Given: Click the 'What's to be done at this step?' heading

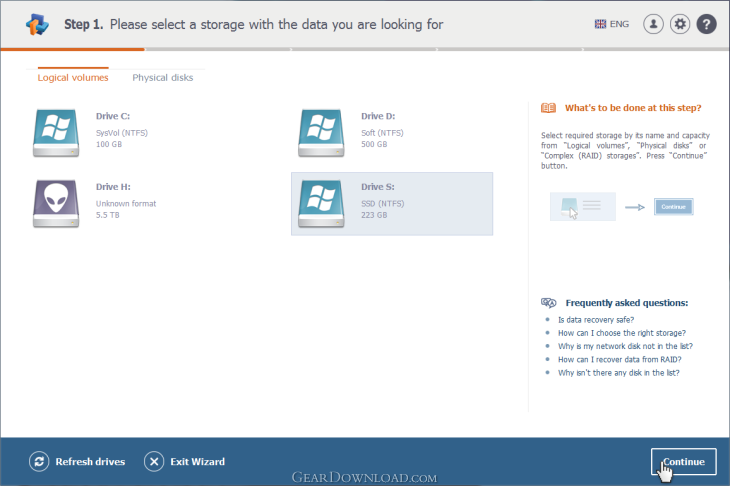Looking at the screenshot, I should coord(633,108).
